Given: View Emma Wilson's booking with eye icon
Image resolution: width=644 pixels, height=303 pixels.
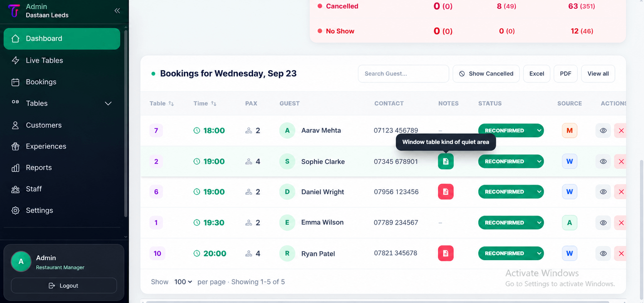Looking at the screenshot, I should [603, 222].
